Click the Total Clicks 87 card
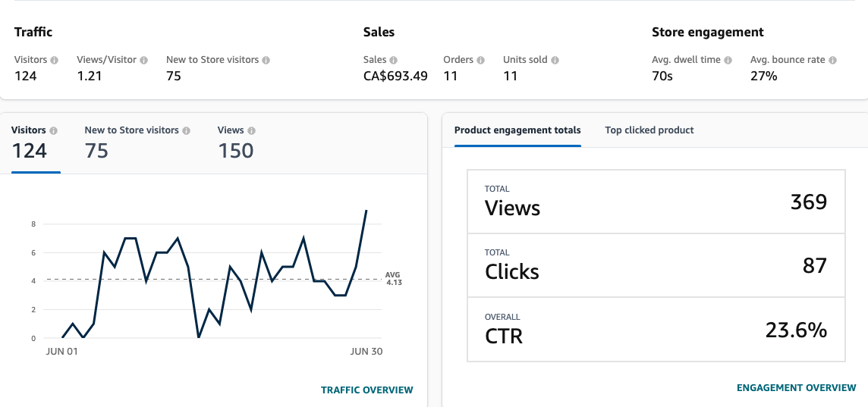This screenshot has height=407, width=868. click(x=656, y=265)
